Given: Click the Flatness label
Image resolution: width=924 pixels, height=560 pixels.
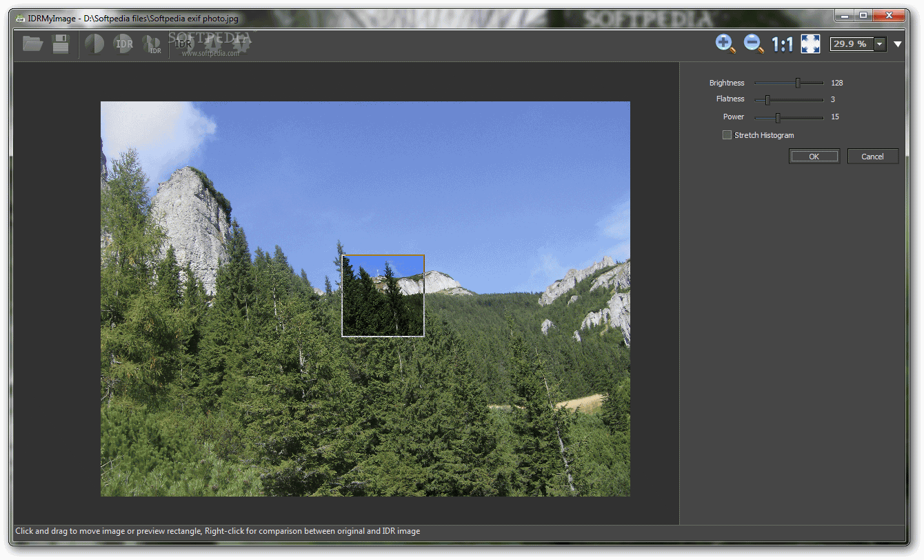Looking at the screenshot, I should [730, 99].
